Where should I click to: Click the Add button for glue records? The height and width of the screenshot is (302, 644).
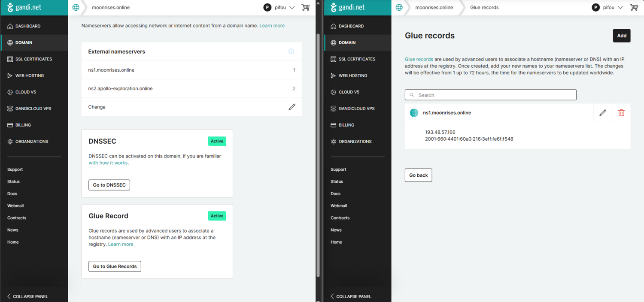tap(622, 36)
